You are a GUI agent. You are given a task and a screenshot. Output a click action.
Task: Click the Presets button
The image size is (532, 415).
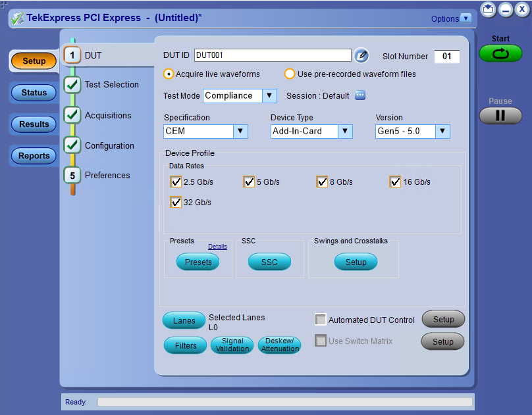pos(198,262)
